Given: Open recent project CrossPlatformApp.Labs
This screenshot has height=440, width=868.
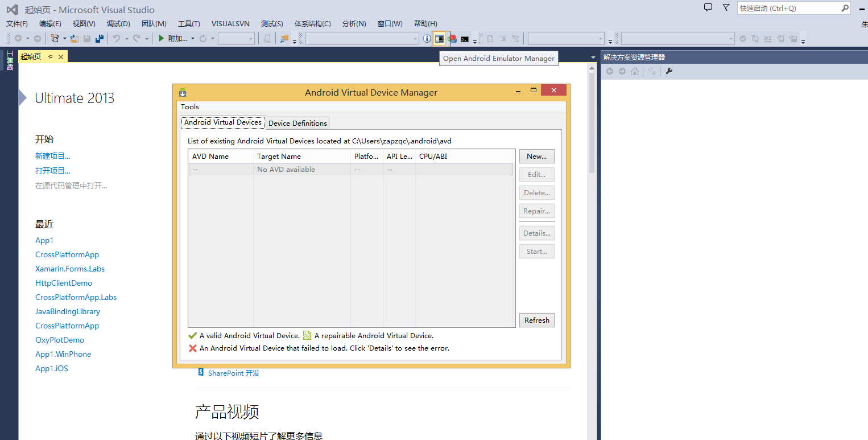Looking at the screenshot, I should pos(76,297).
